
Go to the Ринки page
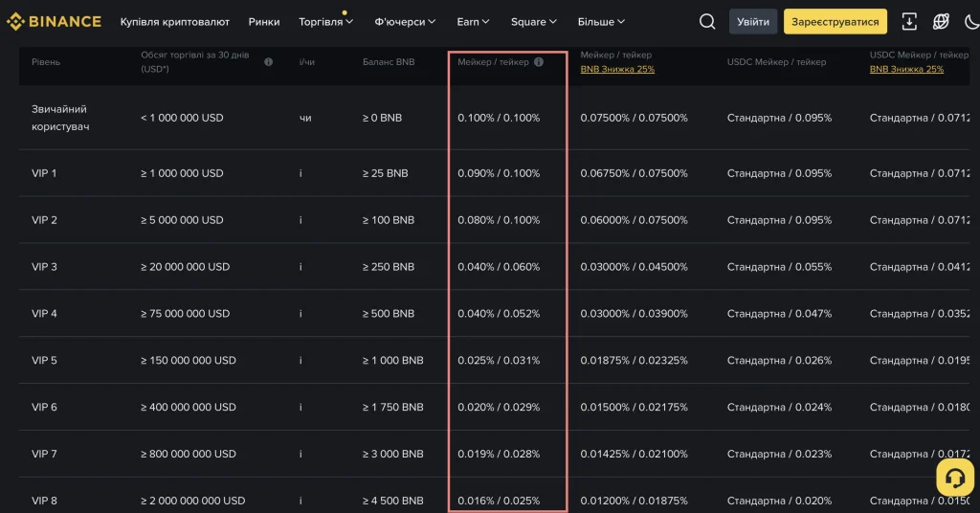point(264,22)
